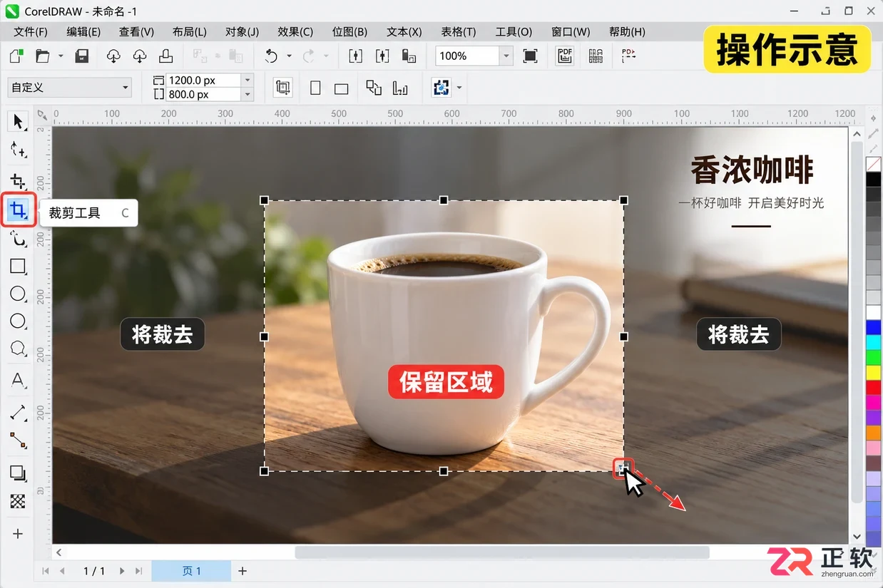Select the Shape node-edit tool
883x588 pixels.
pyautogui.click(x=18, y=150)
